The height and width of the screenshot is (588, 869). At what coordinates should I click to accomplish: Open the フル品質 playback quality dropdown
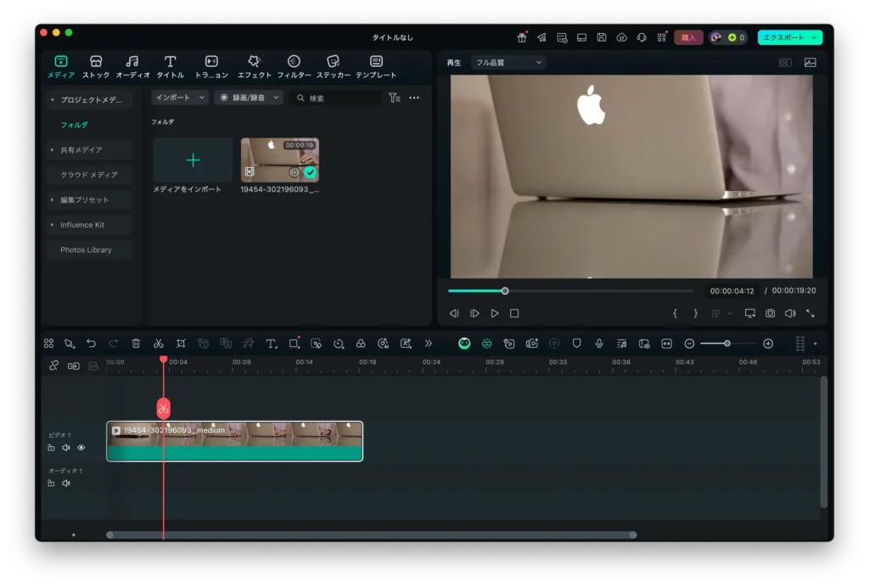point(507,62)
